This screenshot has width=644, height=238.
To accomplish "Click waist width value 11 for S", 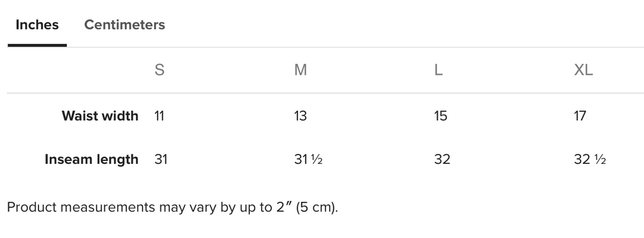I will (x=159, y=116).
